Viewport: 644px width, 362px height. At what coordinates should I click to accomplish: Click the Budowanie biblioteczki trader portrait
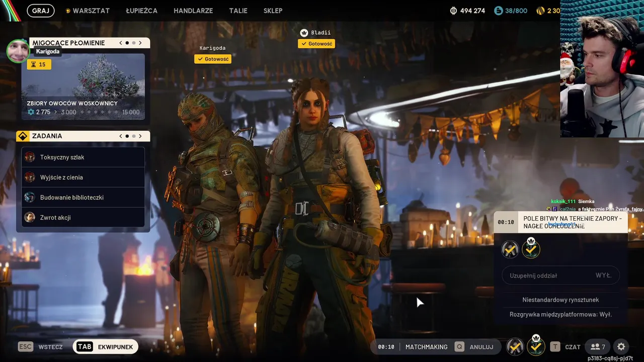coord(30,198)
